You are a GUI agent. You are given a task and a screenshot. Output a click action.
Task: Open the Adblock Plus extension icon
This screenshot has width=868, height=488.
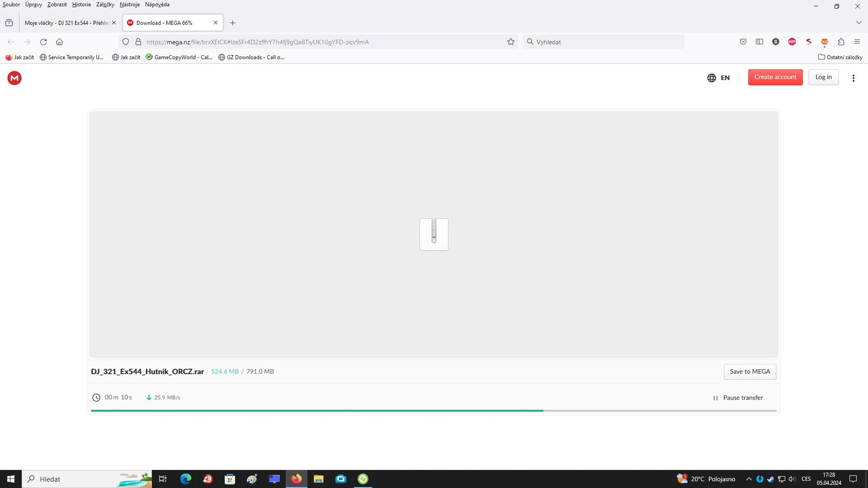click(x=792, y=42)
